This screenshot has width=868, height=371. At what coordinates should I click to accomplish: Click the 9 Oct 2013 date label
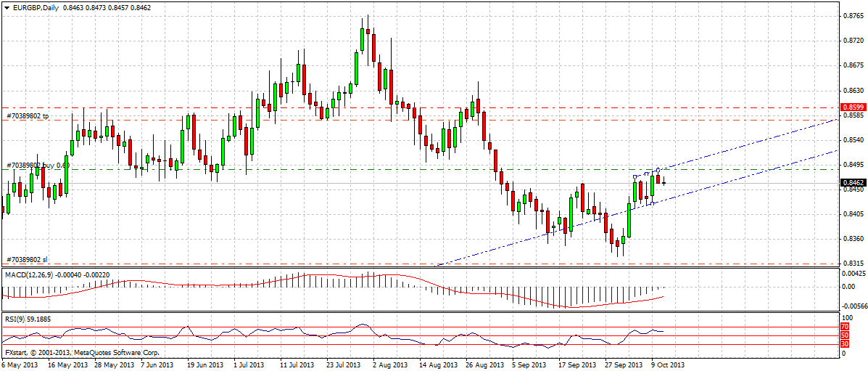(x=669, y=366)
